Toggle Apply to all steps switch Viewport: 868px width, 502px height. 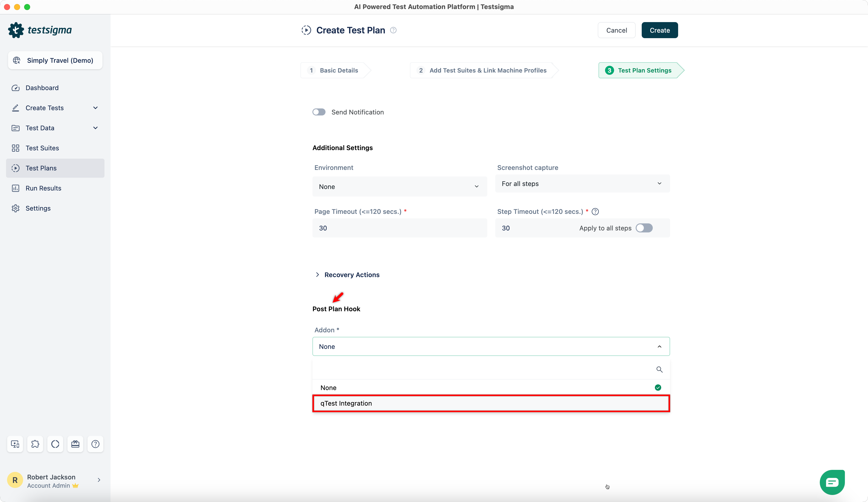(644, 228)
